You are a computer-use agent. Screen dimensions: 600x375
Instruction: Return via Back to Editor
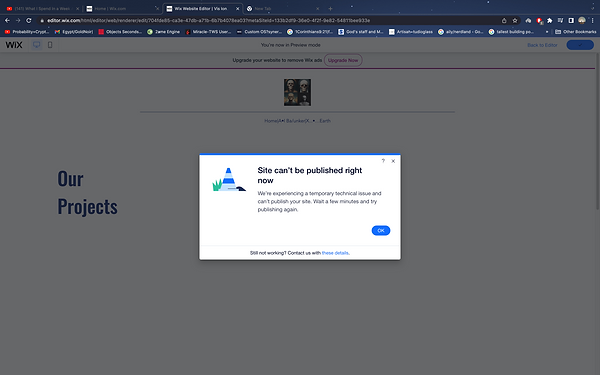(542, 45)
